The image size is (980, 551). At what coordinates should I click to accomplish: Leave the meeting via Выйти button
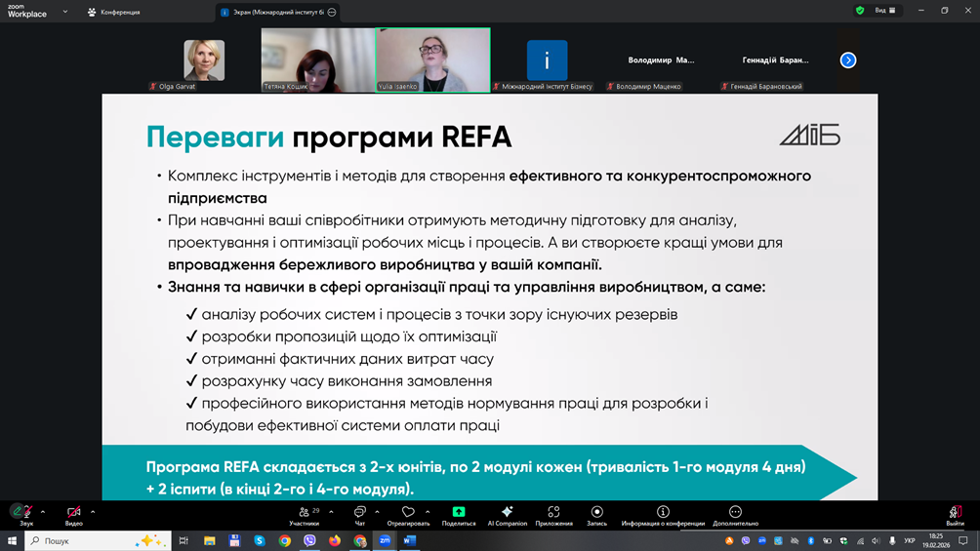[955, 514]
